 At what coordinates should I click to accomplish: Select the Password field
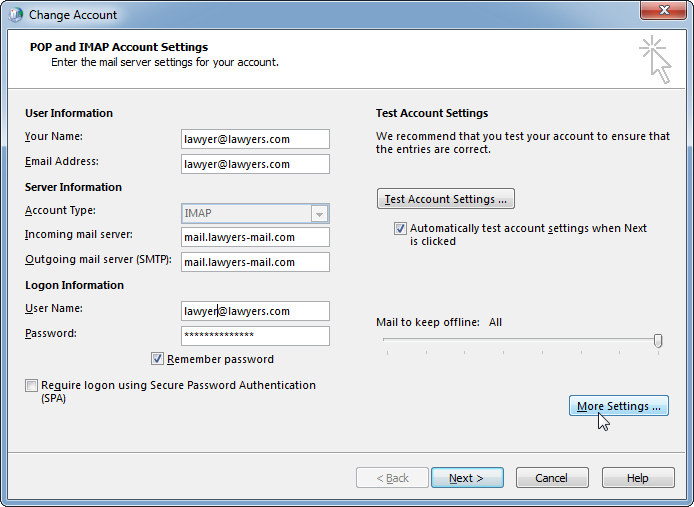[255, 336]
